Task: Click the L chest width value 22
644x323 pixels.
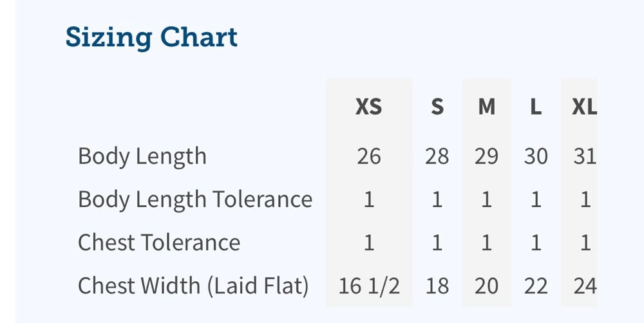Action: pos(535,286)
